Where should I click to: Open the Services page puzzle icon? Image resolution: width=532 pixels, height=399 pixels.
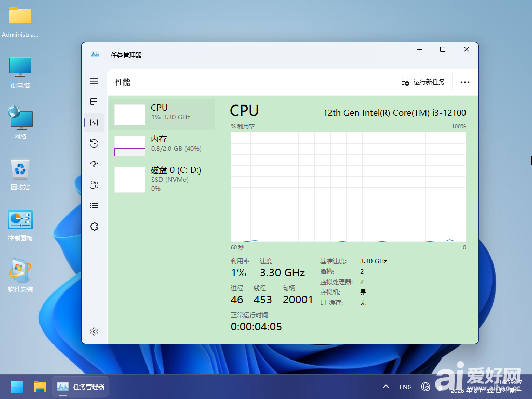(94, 227)
